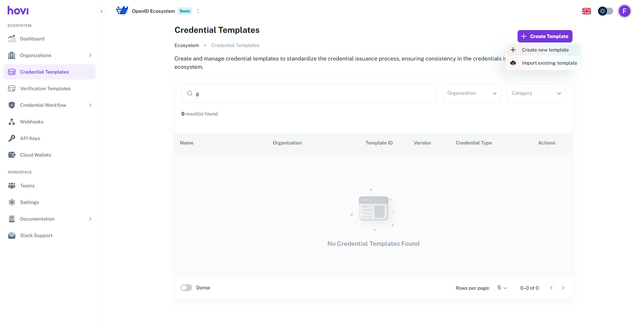644x326 pixels.
Task: Switch the light/dark theme toggle
Action: click(x=605, y=11)
